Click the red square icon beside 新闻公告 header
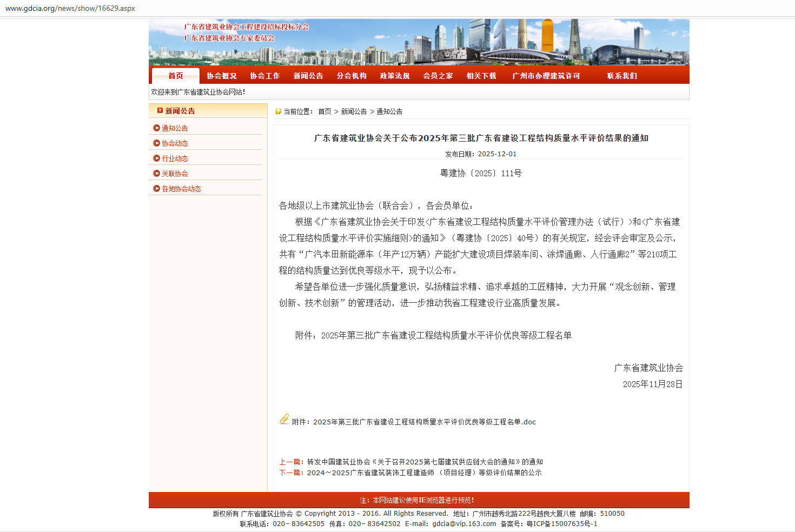 pyautogui.click(x=160, y=110)
